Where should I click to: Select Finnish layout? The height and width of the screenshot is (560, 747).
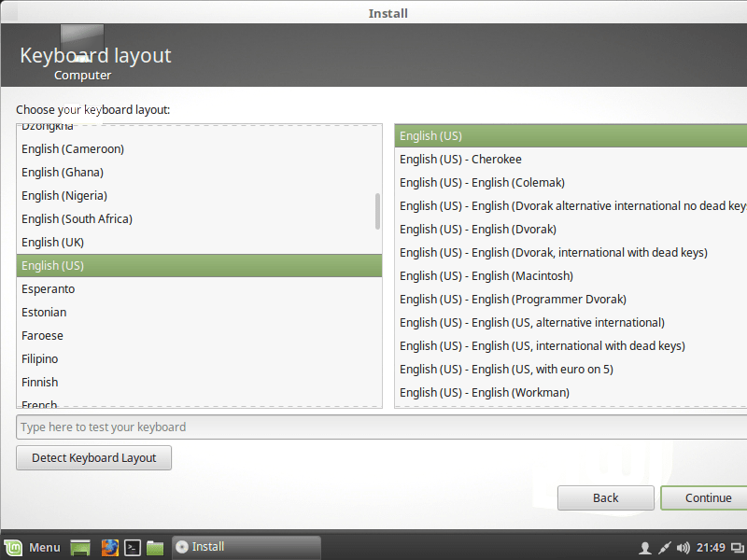[199, 383]
